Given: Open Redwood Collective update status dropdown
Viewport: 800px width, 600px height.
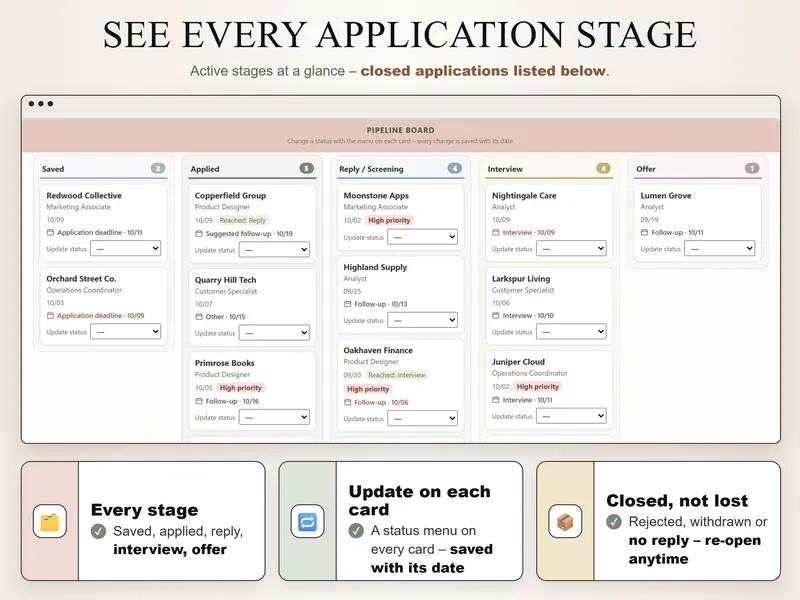Looking at the screenshot, I should (126, 248).
